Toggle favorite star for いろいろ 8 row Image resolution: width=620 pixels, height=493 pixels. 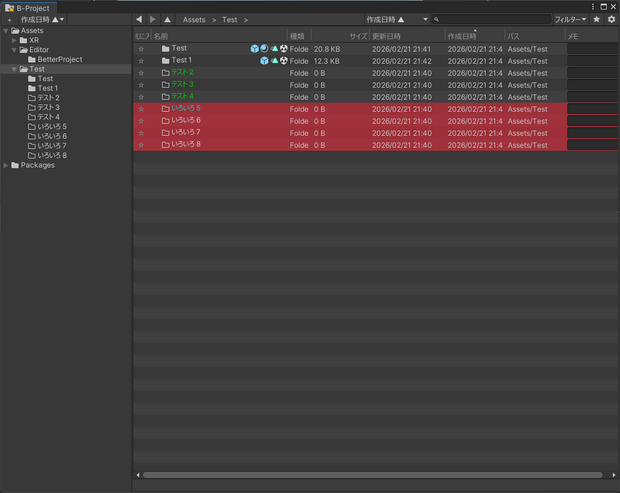click(x=141, y=145)
